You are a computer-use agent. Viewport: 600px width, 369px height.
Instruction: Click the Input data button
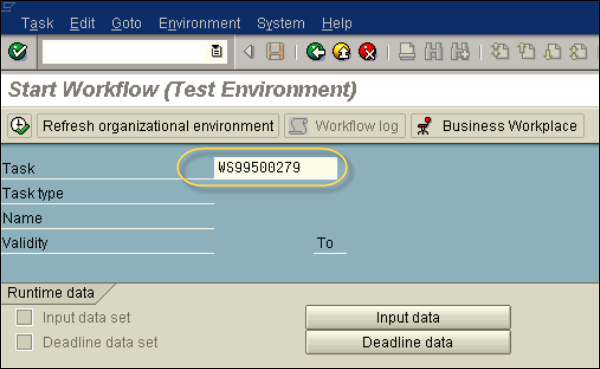(408, 317)
